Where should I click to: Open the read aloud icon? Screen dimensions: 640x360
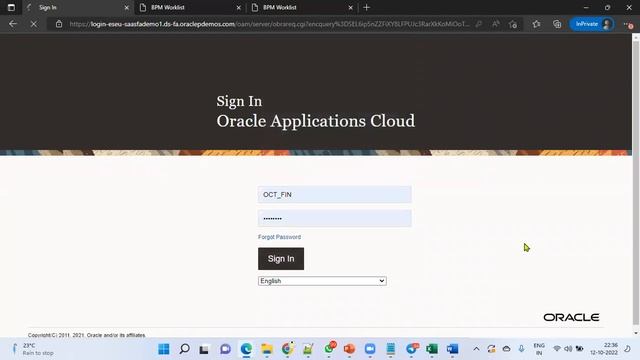[x=496, y=24]
